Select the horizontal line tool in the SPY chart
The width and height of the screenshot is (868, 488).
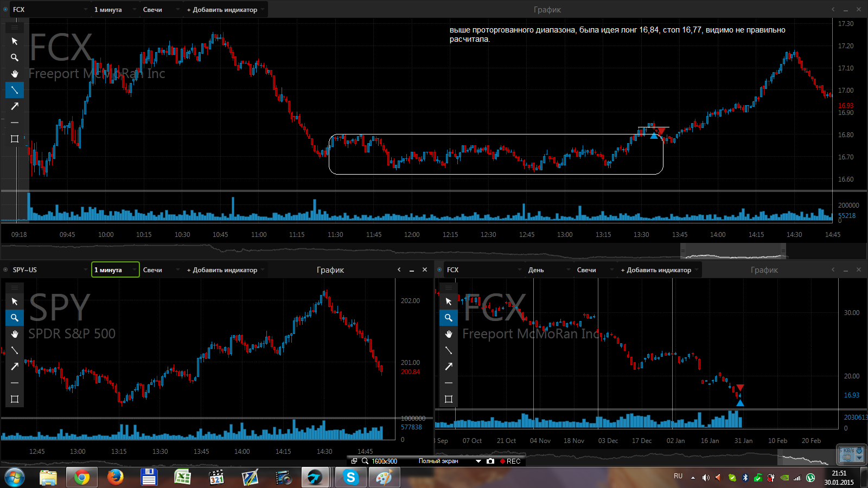click(15, 383)
